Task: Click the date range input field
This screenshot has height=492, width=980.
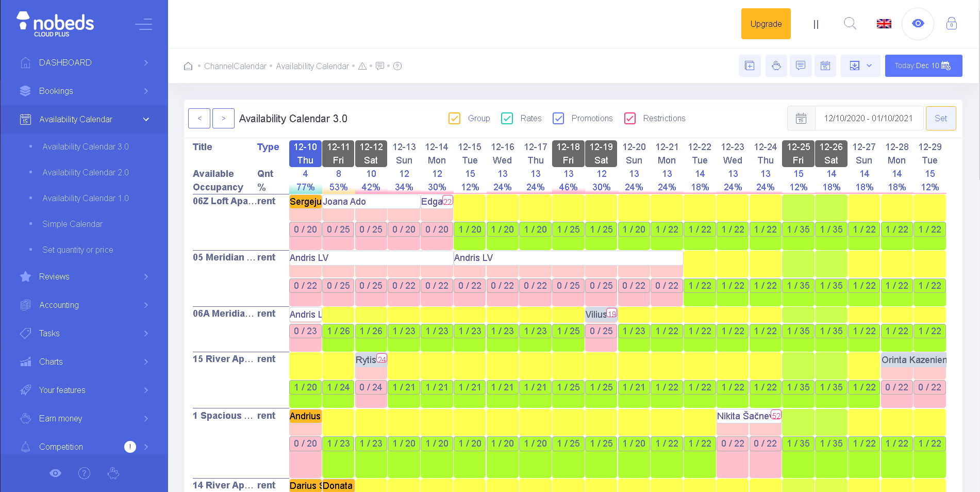Action: pos(868,118)
